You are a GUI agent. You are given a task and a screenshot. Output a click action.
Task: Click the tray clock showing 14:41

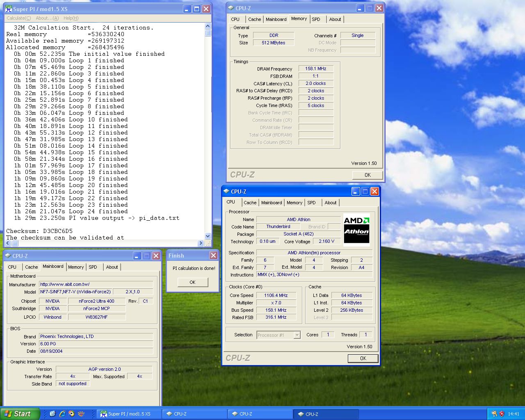pyautogui.click(x=514, y=414)
